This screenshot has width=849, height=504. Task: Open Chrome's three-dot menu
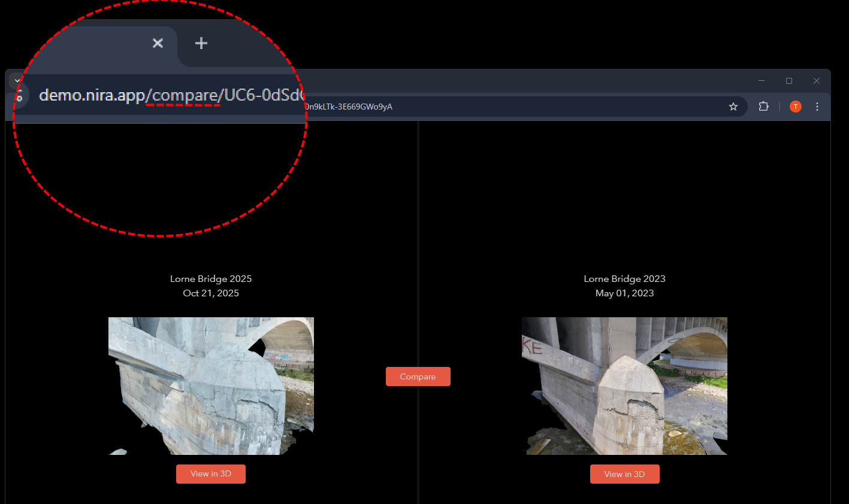(817, 107)
